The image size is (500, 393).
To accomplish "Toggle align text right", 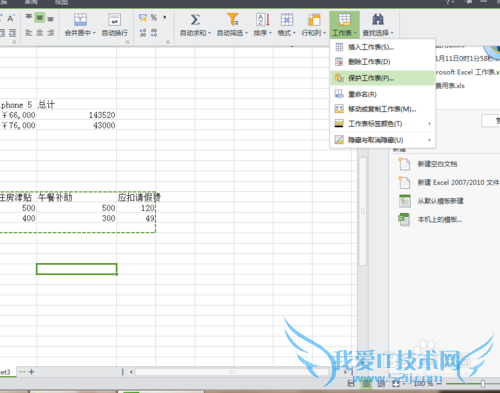I will [x=50, y=33].
